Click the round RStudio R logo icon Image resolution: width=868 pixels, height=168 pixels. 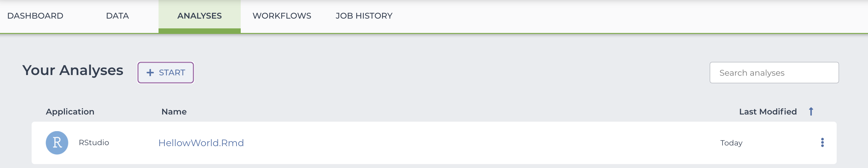tap(57, 143)
